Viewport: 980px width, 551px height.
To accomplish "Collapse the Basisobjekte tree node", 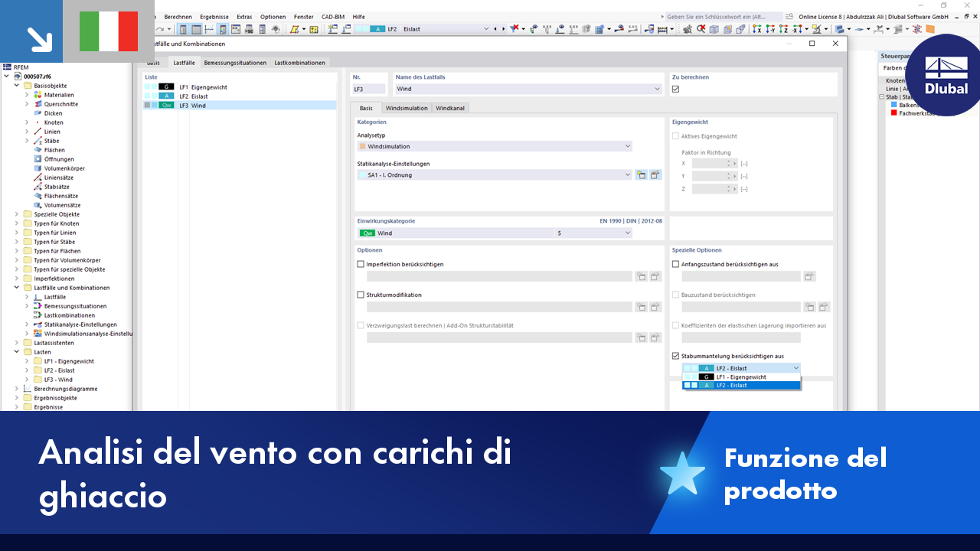I will [16, 85].
